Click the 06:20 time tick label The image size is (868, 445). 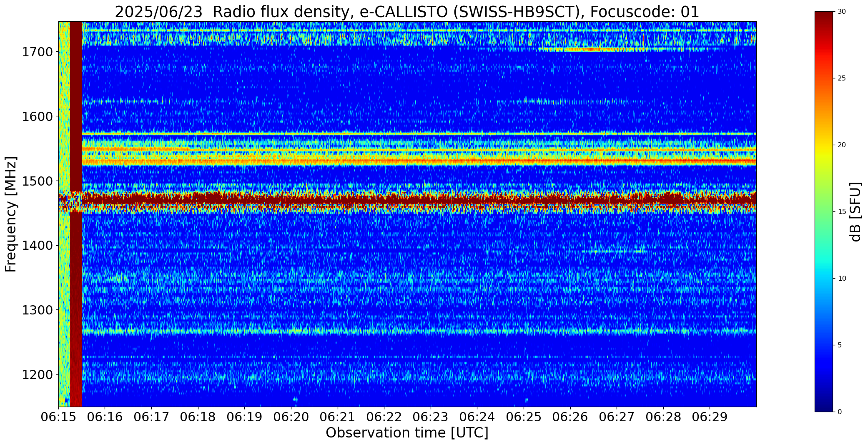pos(291,417)
